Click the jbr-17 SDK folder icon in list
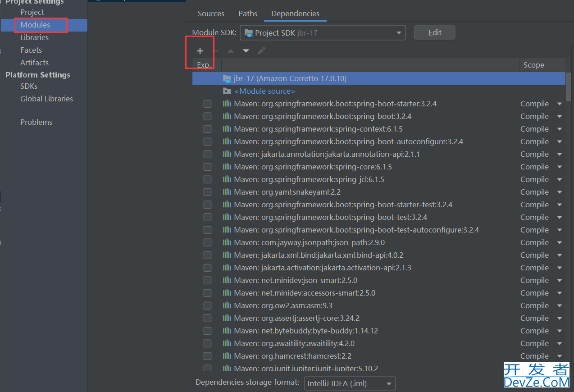574x392 pixels. coord(227,78)
